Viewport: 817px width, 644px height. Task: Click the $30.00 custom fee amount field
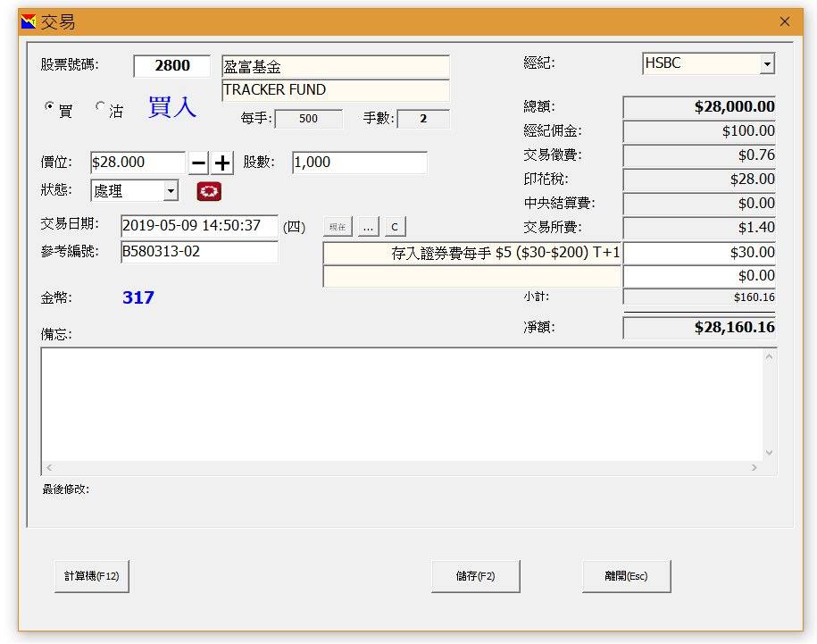[699, 254]
